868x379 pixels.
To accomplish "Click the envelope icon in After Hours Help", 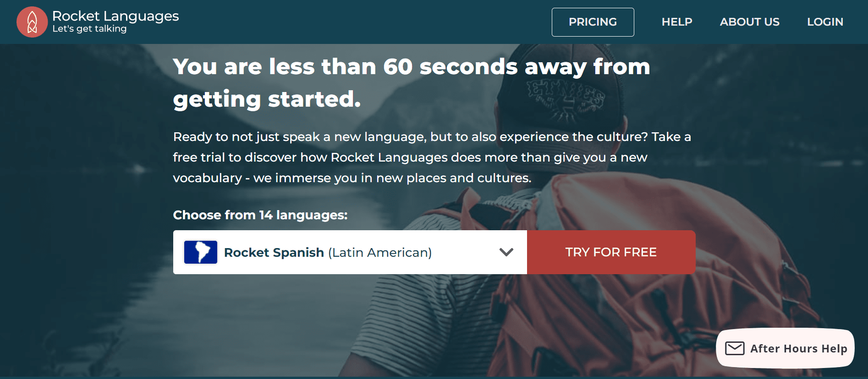I will (735, 348).
